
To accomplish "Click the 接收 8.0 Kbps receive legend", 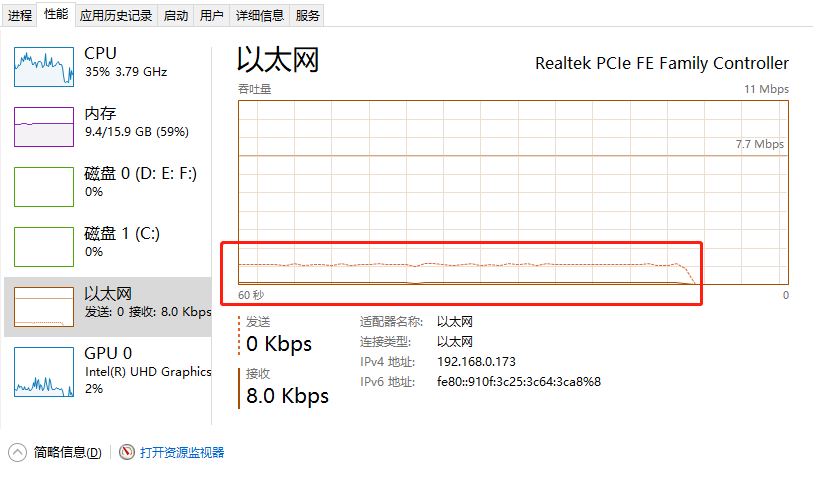I will [x=287, y=387].
